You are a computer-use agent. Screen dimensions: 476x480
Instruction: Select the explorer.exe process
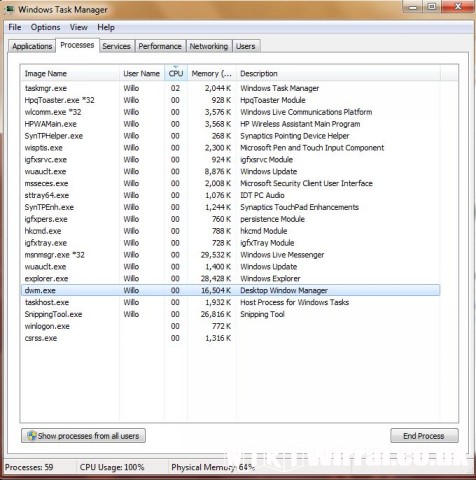[x=230, y=279]
